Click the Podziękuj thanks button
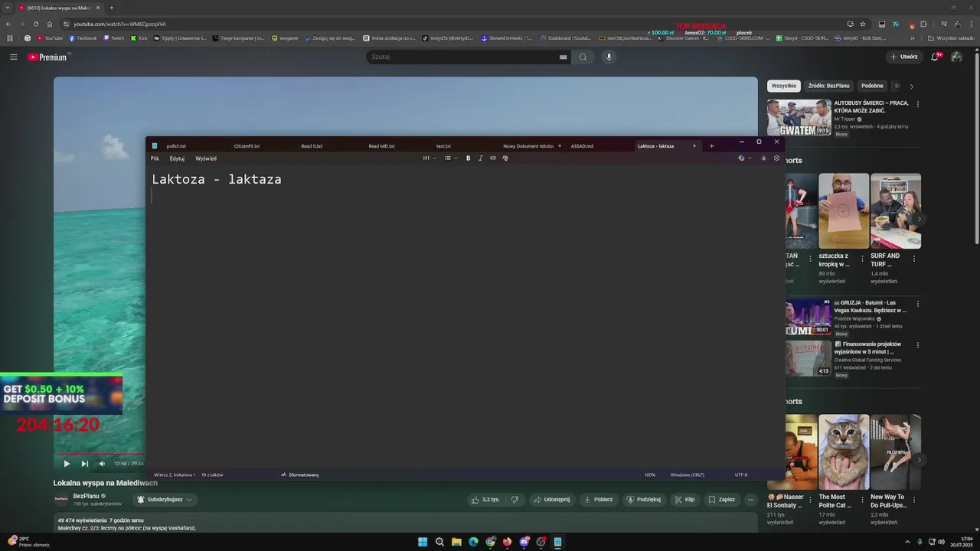 coord(643,500)
